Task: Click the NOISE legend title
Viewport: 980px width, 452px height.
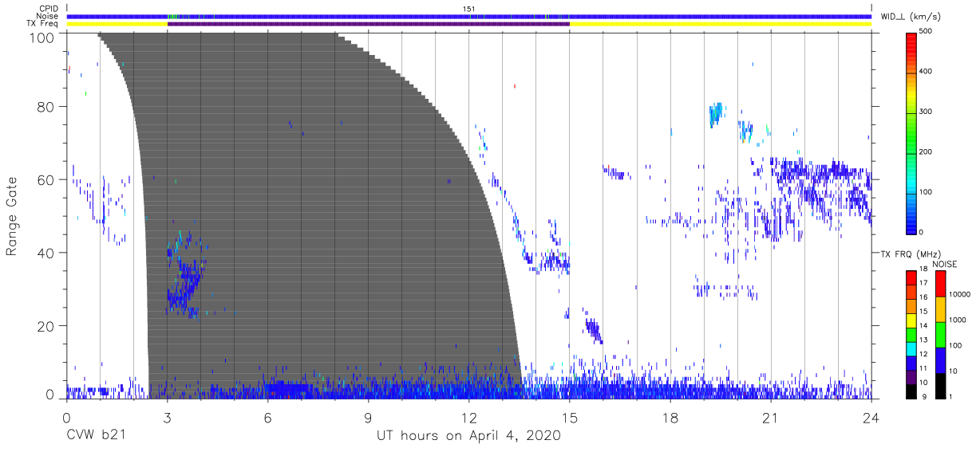Action: (x=946, y=264)
